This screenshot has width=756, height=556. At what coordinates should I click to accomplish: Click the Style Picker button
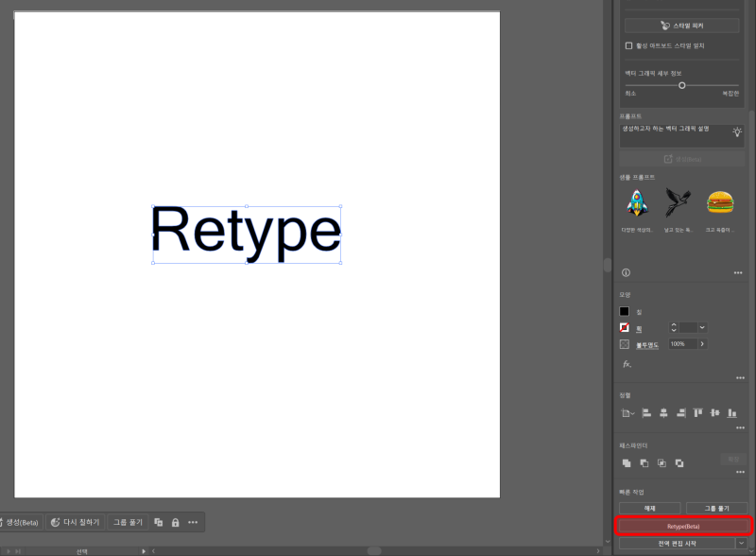[682, 26]
